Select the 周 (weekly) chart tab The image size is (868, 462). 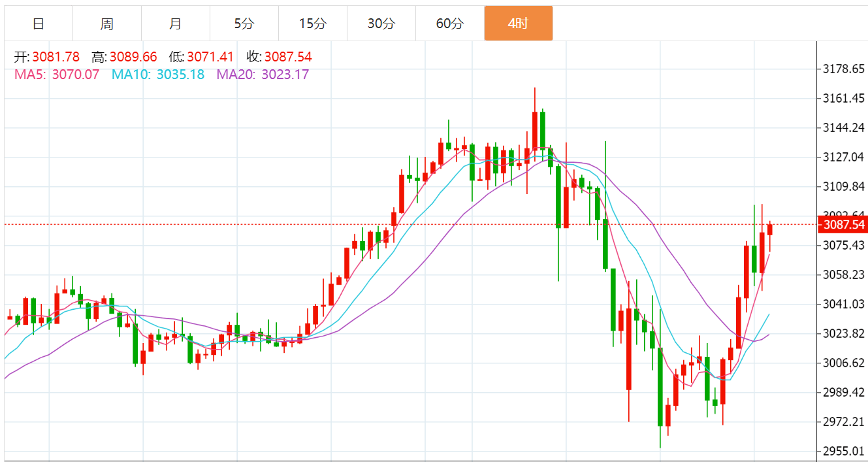click(107, 24)
